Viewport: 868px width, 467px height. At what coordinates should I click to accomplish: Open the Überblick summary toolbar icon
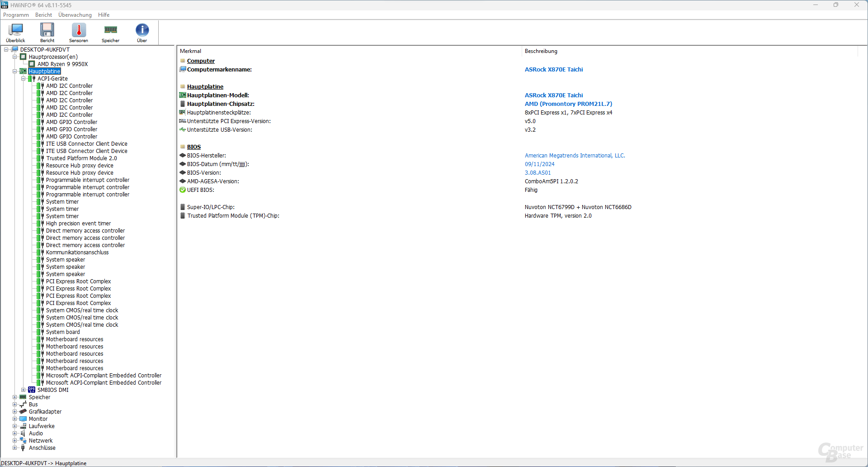pyautogui.click(x=15, y=30)
